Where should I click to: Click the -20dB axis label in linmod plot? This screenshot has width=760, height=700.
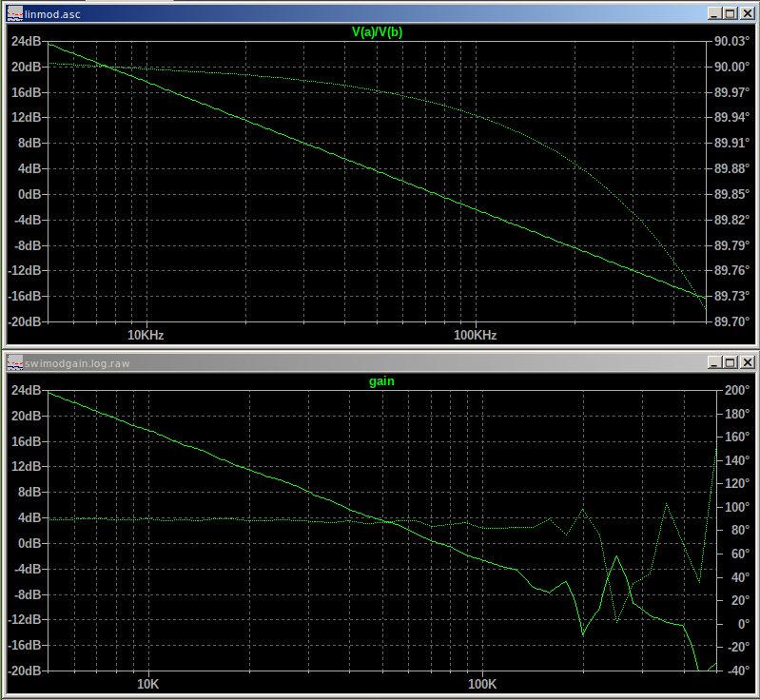25,321
